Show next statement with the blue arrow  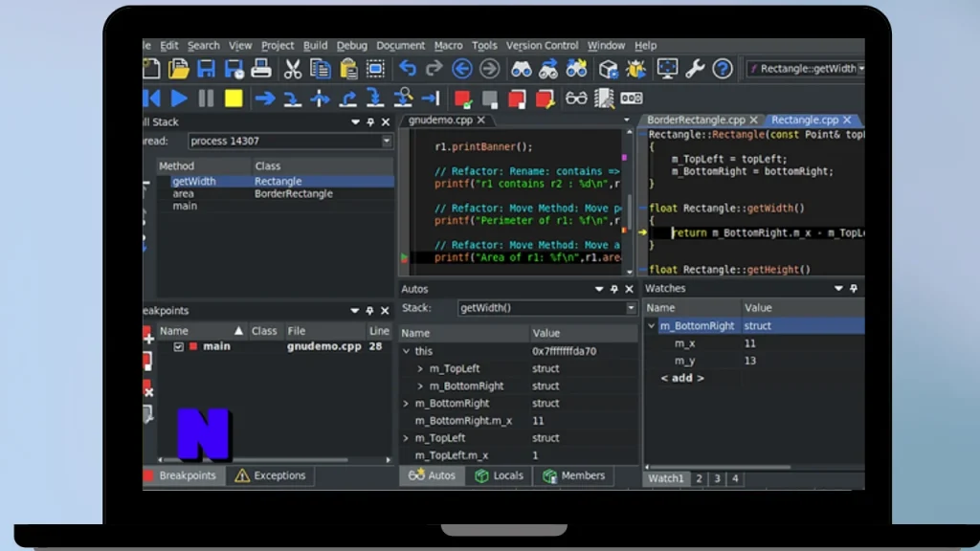click(265, 99)
